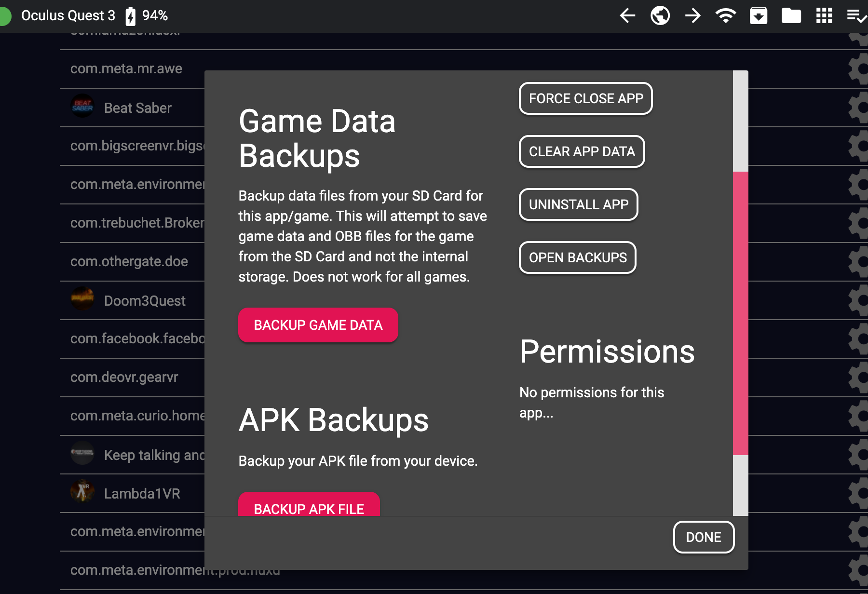Click the battery charging icon
Image resolution: width=868 pixels, height=594 pixels.
pos(131,16)
